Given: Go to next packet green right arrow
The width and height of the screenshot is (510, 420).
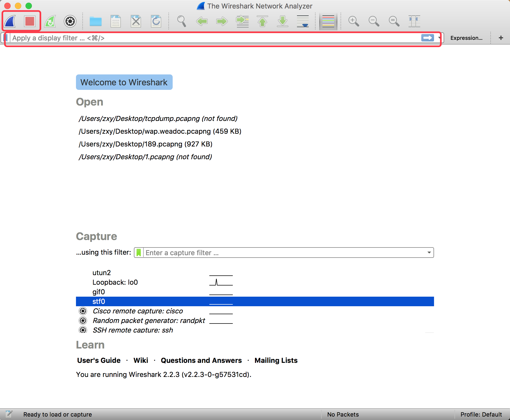Looking at the screenshot, I should pos(222,21).
